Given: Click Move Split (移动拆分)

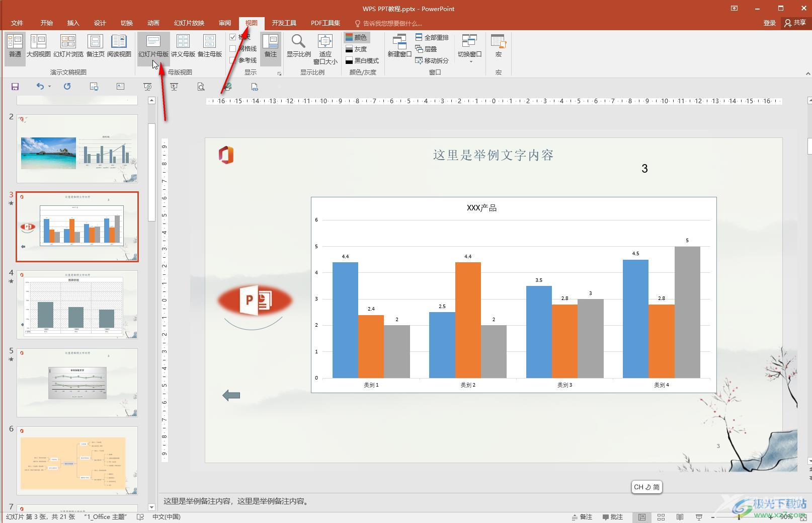Looking at the screenshot, I should [432, 60].
